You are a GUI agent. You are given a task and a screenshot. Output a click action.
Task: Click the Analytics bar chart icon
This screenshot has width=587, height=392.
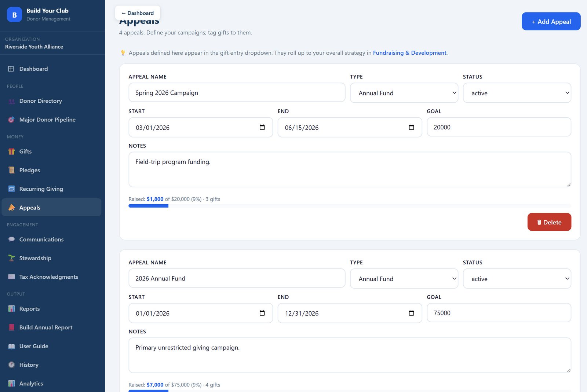click(11, 384)
